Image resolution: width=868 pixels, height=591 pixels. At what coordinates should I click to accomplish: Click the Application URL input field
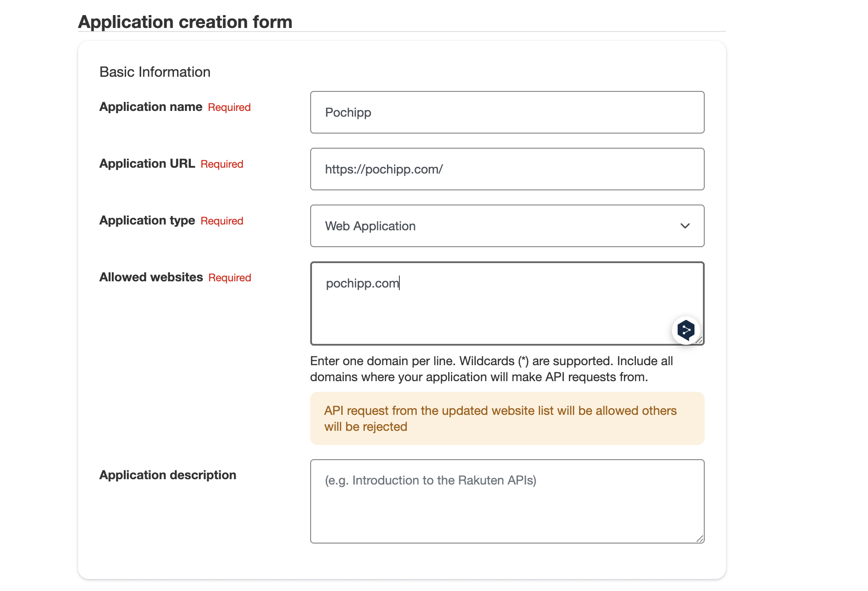point(506,169)
